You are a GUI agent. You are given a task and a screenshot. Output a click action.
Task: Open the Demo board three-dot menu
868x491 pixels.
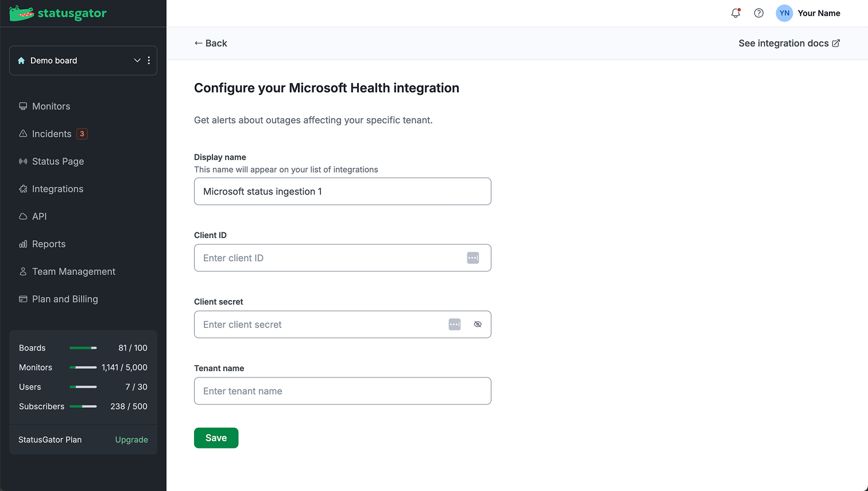pyautogui.click(x=149, y=60)
